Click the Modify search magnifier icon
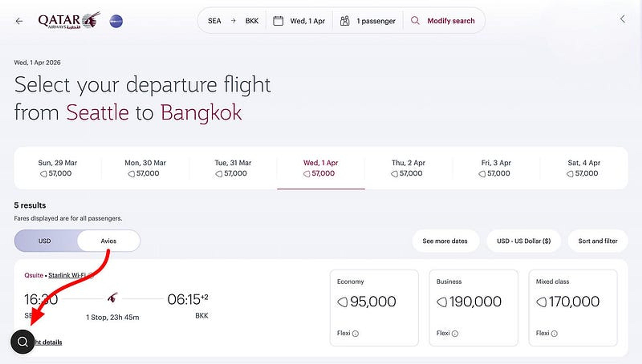This screenshot has width=642, height=364. point(415,21)
